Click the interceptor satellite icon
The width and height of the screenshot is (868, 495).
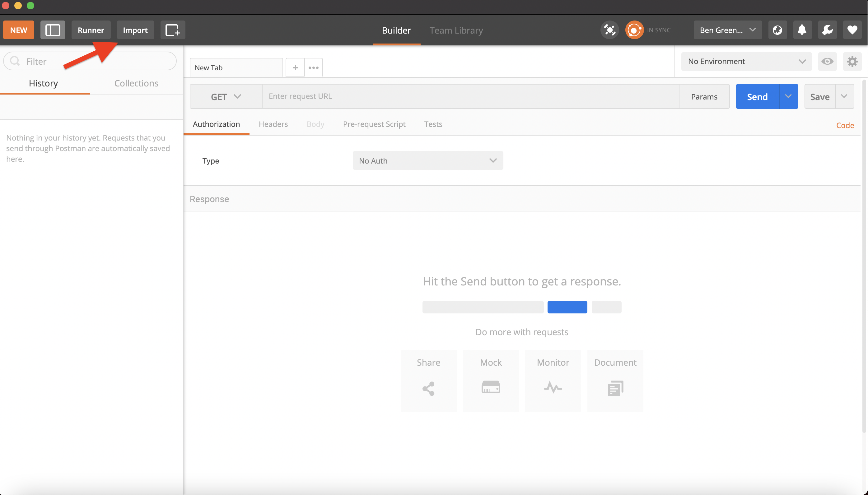(609, 30)
